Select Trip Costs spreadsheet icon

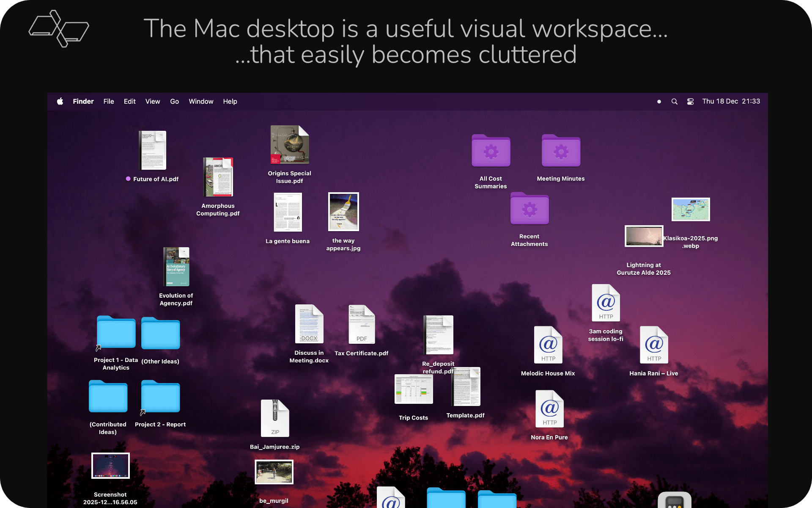tap(414, 389)
